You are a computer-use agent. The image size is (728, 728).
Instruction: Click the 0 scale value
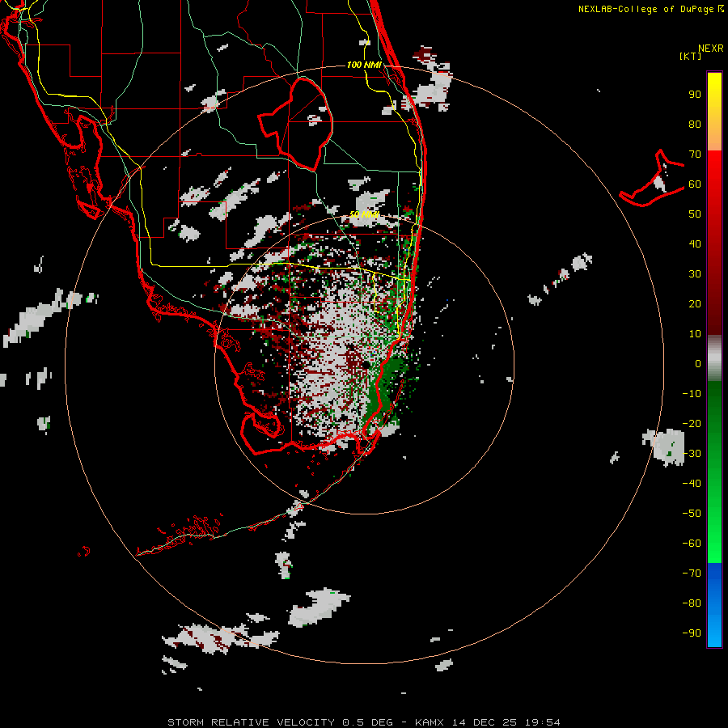(698, 364)
